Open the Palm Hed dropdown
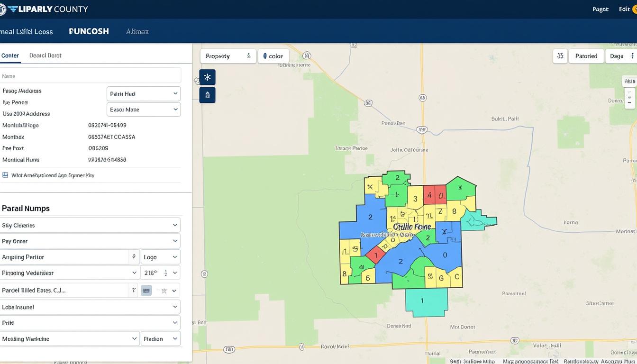This screenshot has height=364, width=637. pos(143,93)
